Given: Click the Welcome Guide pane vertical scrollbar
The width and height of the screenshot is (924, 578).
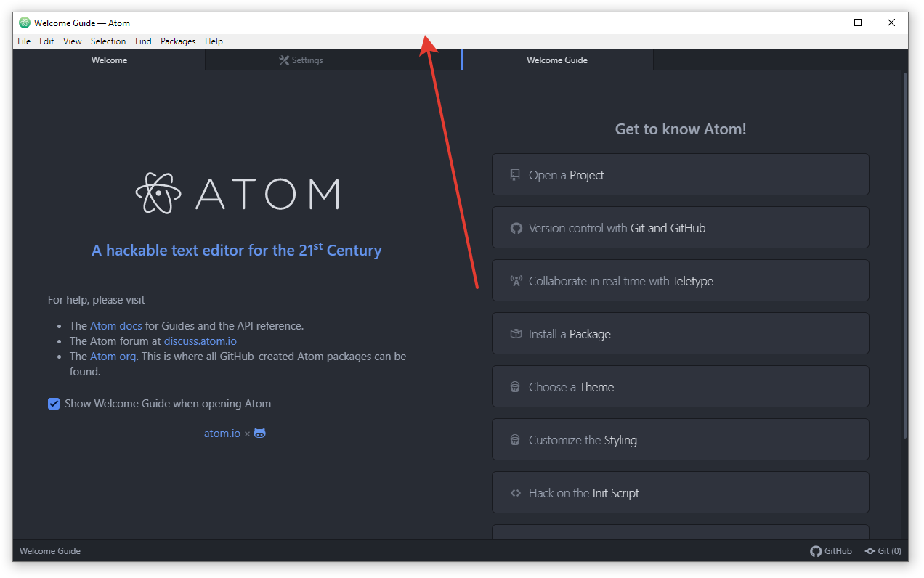Looking at the screenshot, I should click(x=904, y=255).
